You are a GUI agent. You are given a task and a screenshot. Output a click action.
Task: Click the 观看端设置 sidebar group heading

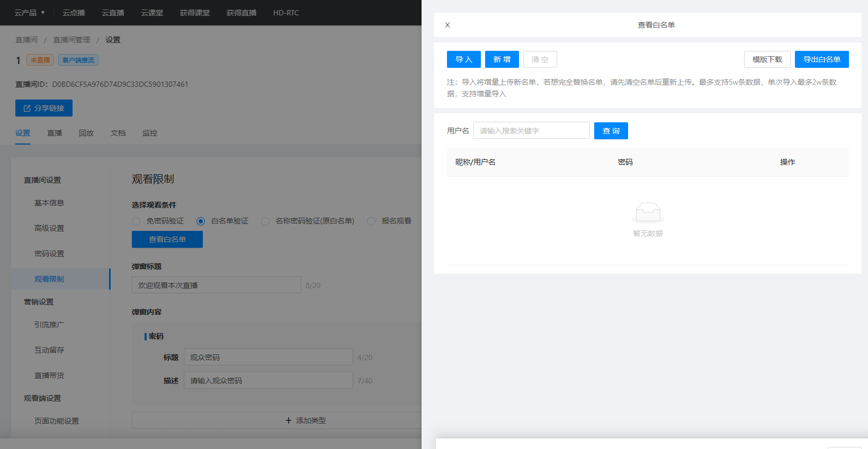pyautogui.click(x=42, y=398)
